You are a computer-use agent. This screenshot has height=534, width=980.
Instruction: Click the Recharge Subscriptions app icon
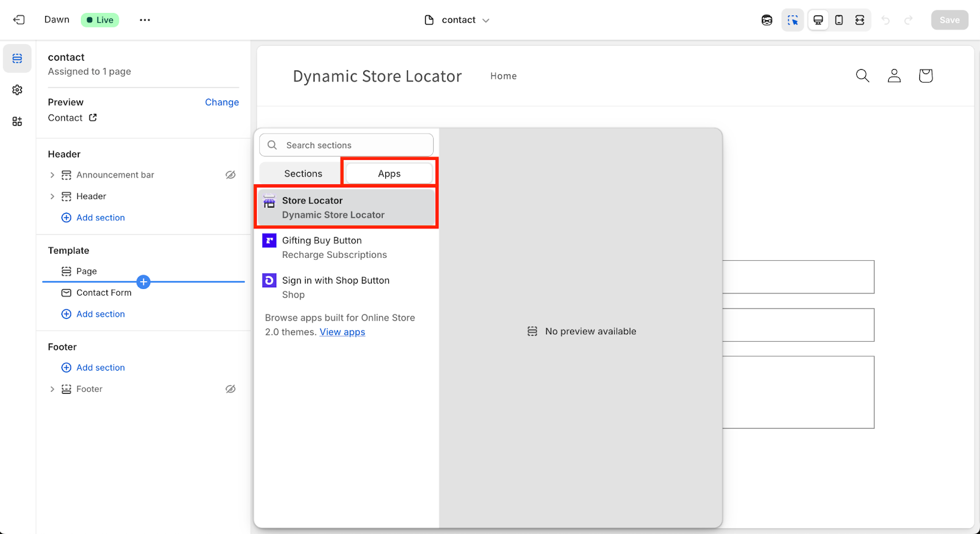tap(269, 240)
